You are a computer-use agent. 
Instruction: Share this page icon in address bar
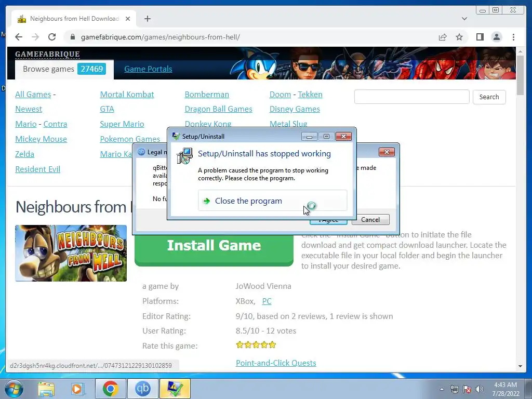click(x=443, y=37)
